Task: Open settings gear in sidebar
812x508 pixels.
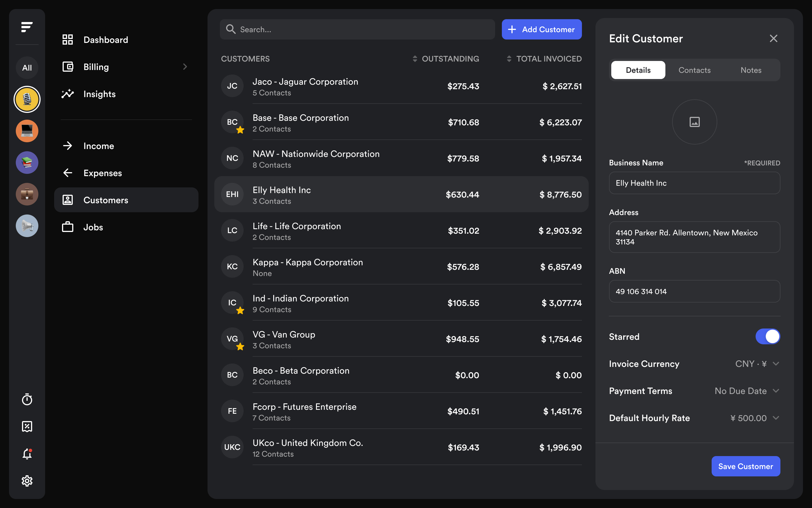Action: click(x=27, y=481)
